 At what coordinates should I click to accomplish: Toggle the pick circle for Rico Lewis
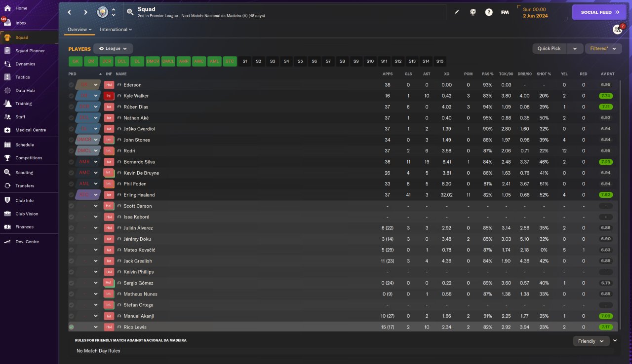[x=72, y=327]
